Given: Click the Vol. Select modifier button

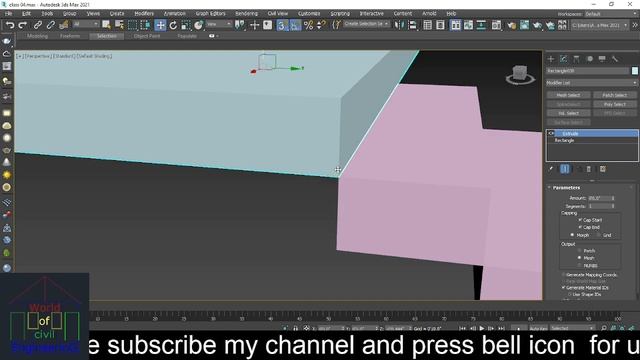Looking at the screenshot, I should 569,113.
